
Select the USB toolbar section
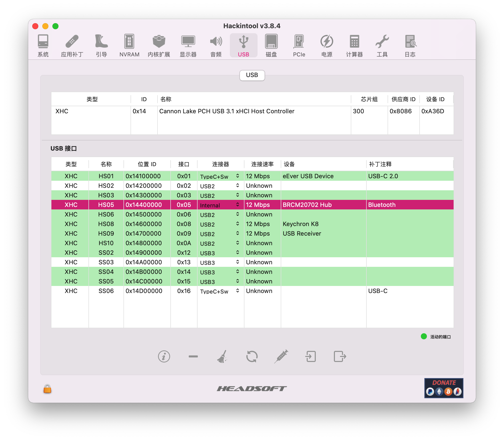[x=243, y=46]
